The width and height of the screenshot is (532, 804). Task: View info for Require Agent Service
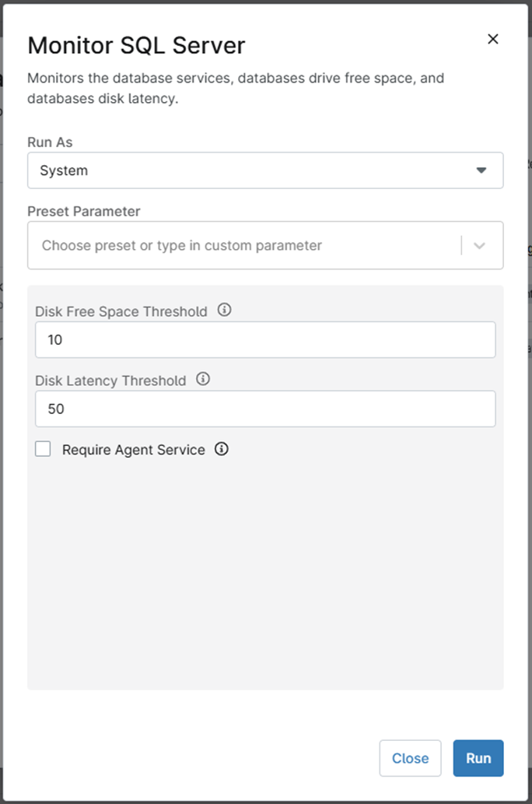click(220, 449)
